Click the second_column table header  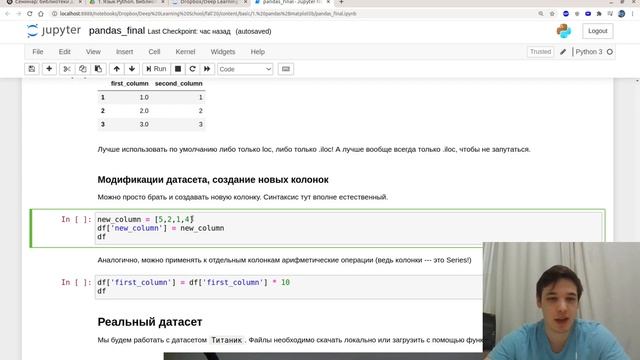178,83
